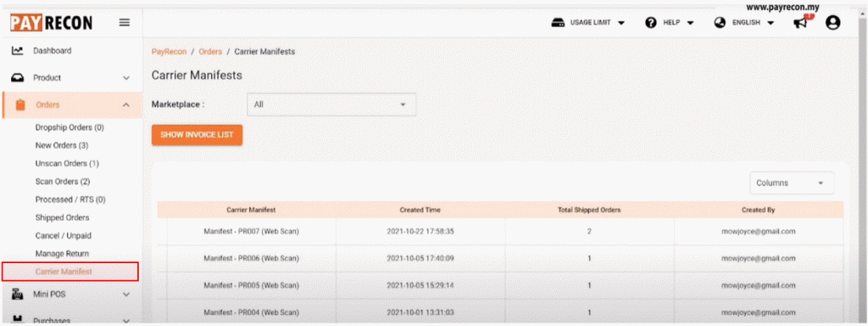868x326 pixels.
Task: Click the Total Shipped Orders column header
Action: [x=590, y=211]
